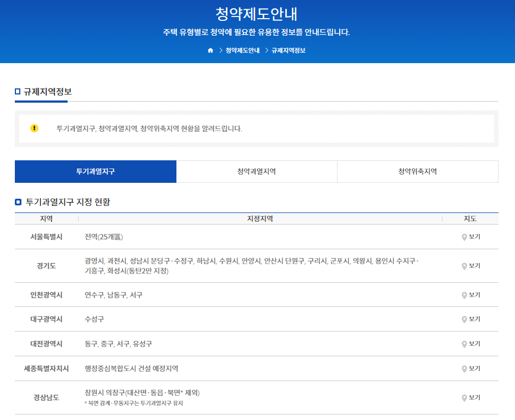Open 보기 map link for 경상남도

pyautogui.click(x=474, y=397)
